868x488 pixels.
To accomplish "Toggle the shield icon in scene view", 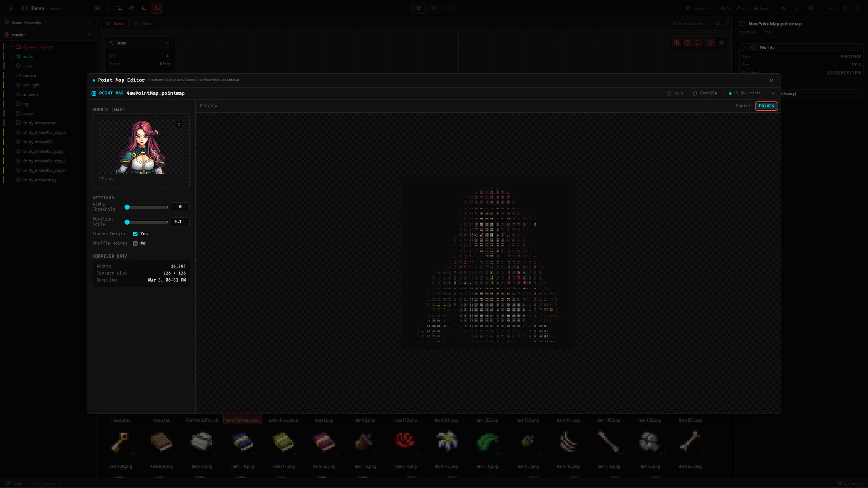I will [x=711, y=43].
